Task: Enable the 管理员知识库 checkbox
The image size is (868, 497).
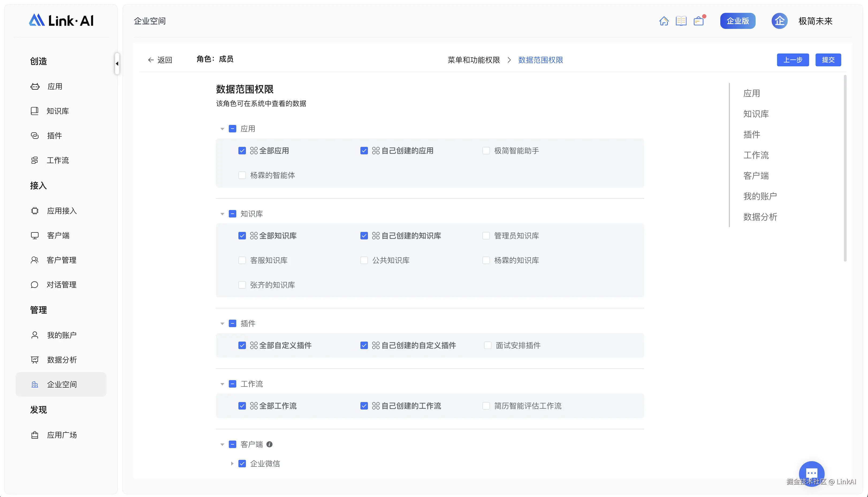Action: pos(486,236)
